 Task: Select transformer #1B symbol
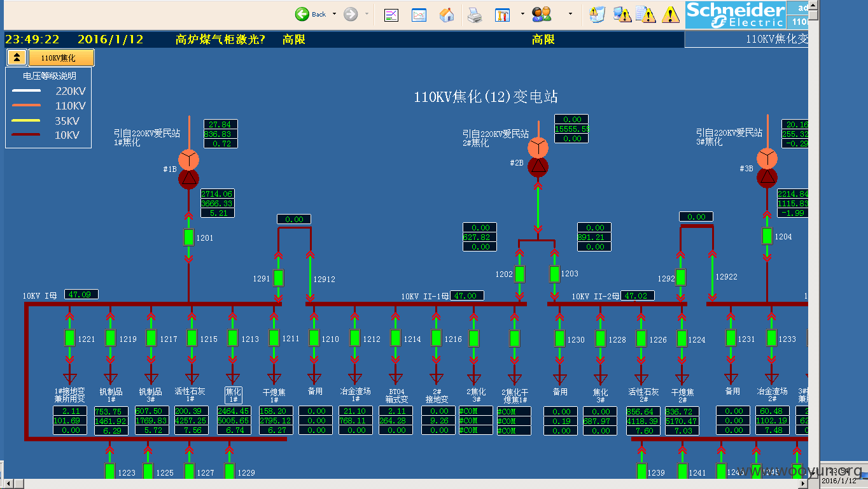(188, 169)
